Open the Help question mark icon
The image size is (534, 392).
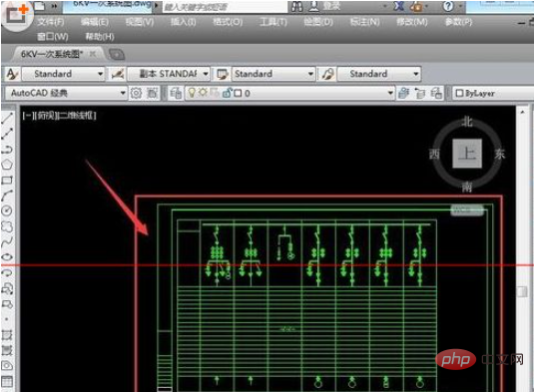coord(448,6)
